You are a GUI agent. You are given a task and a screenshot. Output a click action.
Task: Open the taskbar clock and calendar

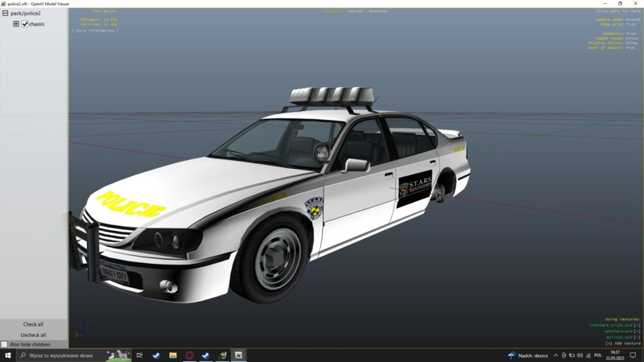pos(615,356)
